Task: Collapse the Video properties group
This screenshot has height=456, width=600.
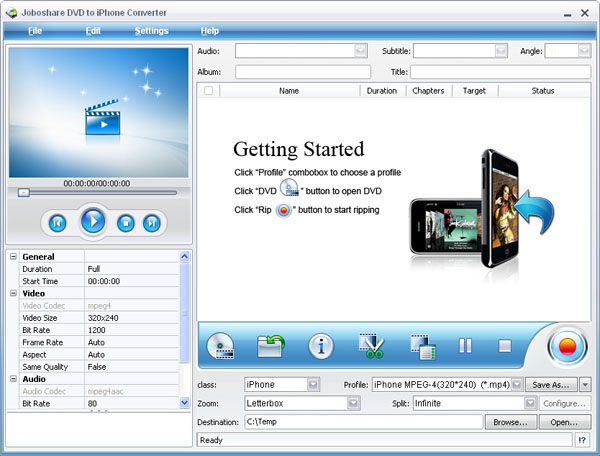Action: 13,293
